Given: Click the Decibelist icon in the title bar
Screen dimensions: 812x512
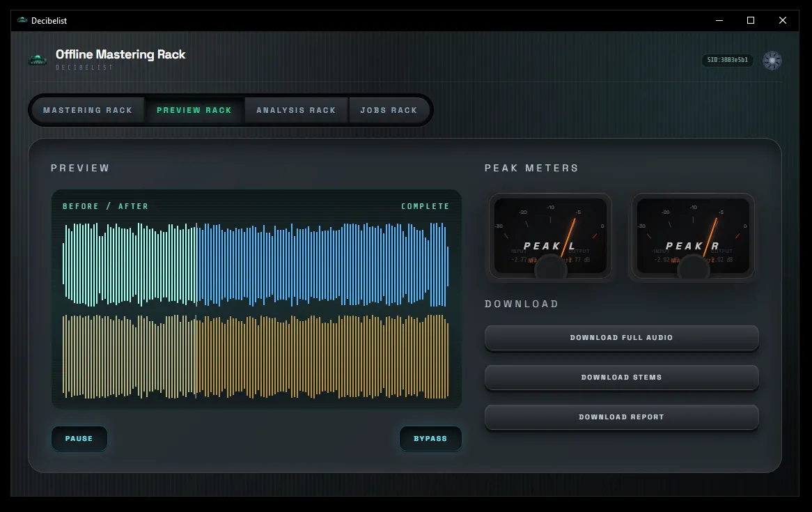Looking at the screenshot, I should (x=22, y=20).
